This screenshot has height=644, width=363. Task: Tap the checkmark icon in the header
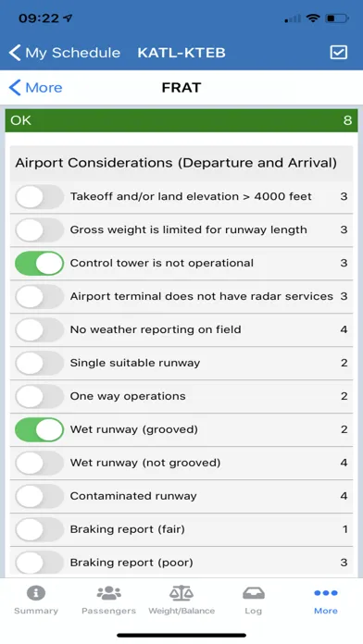point(338,52)
